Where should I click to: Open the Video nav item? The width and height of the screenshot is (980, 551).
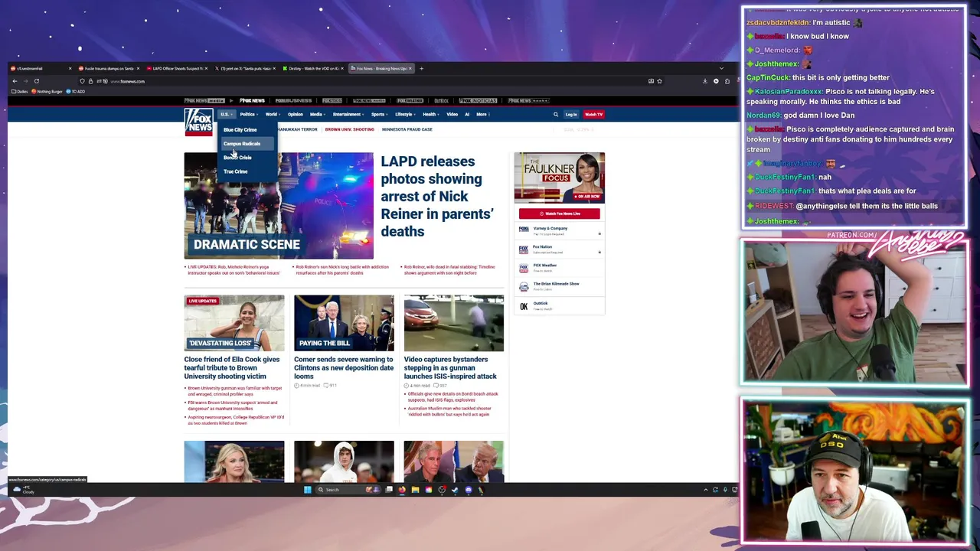click(x=452, y=114)
